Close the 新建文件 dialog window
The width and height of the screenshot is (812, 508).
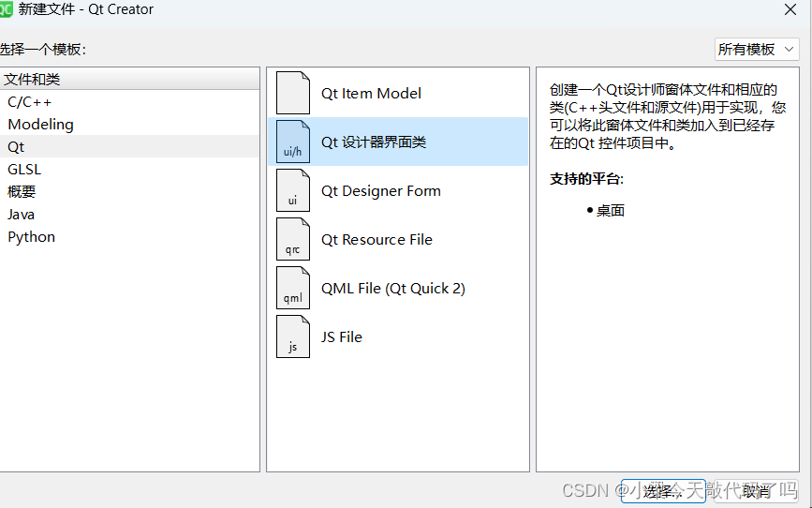[x=790, y=10]
